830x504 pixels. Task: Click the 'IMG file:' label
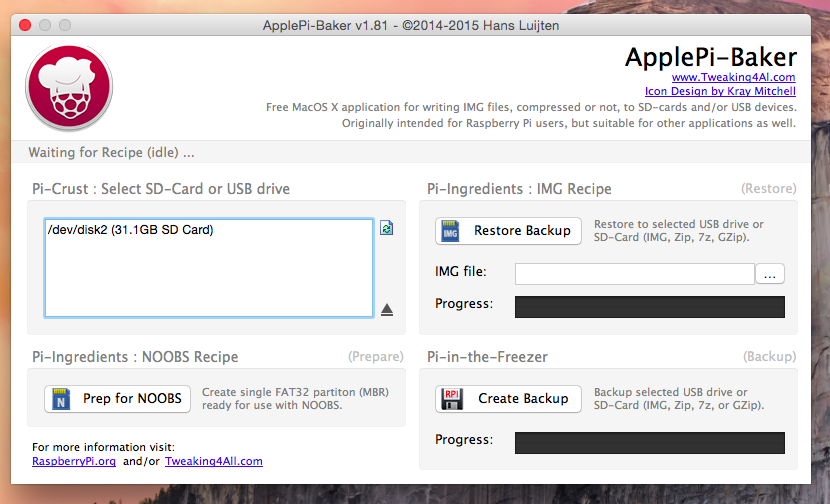point(461,272)
